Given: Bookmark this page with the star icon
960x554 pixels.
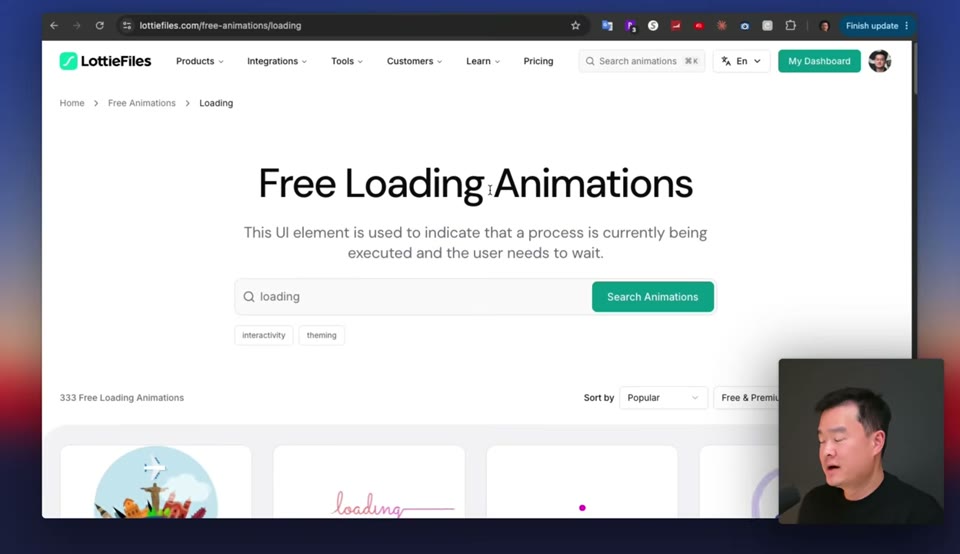Looking at the screenshot, I should click(576, 26).
